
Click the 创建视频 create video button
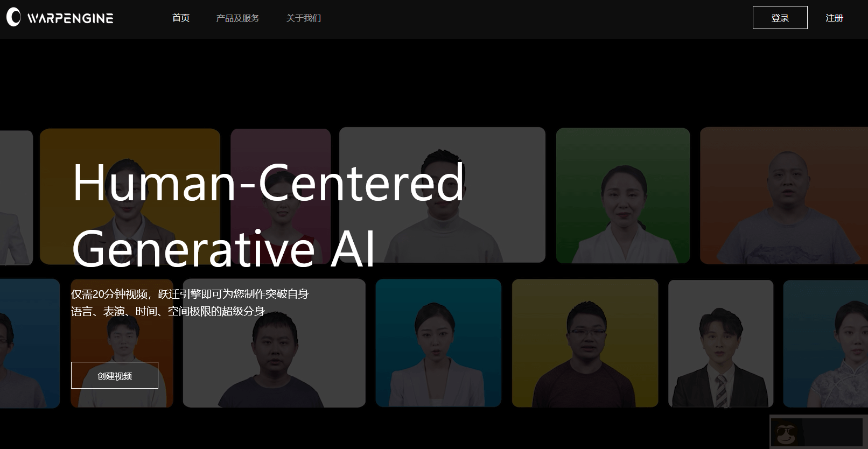(x=115, y=375)
